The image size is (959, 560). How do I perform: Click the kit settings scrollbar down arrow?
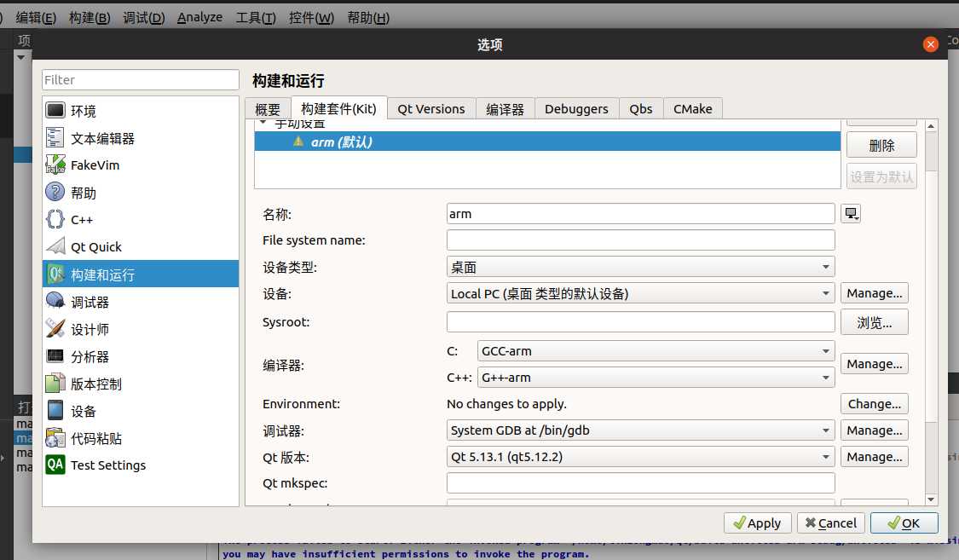tap(931, 499)
